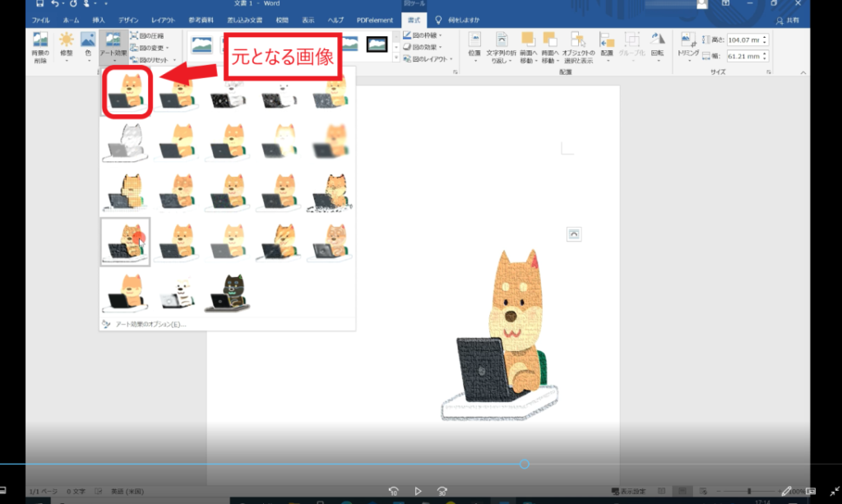Open アート効果のオプション at the gallery bottom

tap(149, 324)
